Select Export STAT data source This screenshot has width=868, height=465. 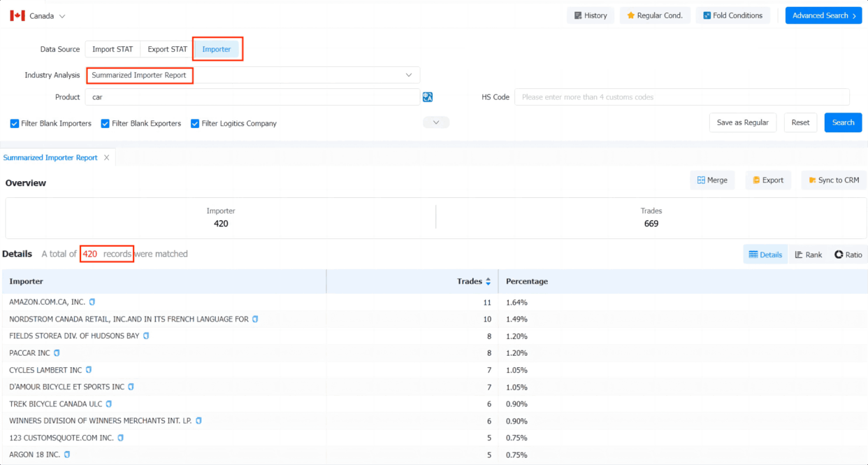coord(167,49)
